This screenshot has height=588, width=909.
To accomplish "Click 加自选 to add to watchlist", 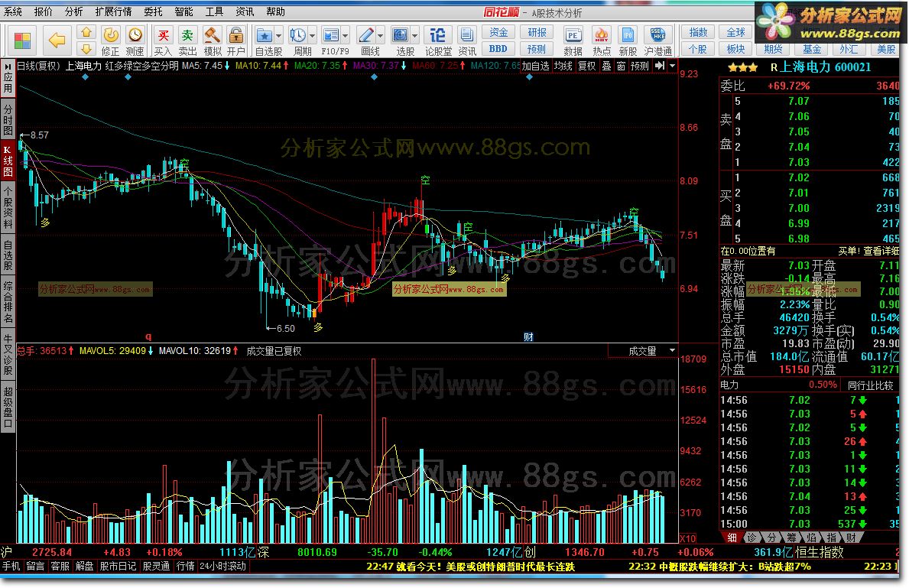I will (535, 66).
